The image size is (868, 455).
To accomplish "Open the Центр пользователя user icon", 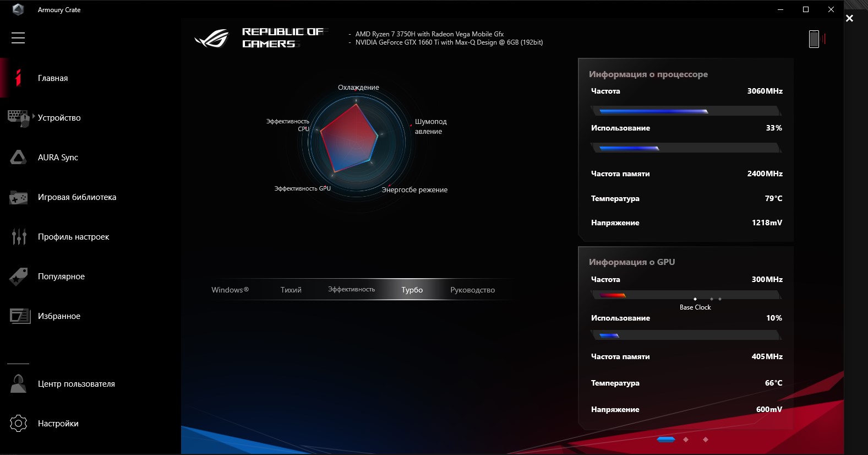I will (18, 384).
